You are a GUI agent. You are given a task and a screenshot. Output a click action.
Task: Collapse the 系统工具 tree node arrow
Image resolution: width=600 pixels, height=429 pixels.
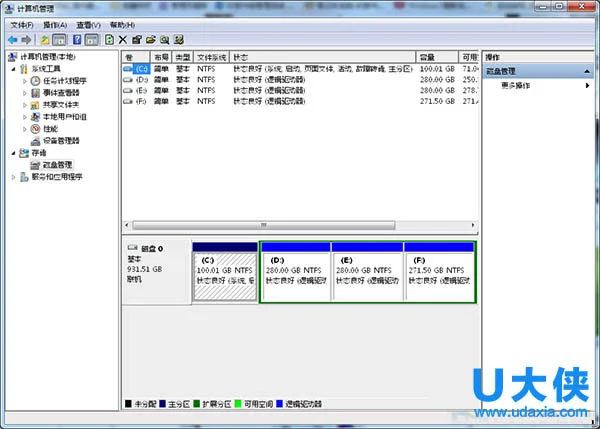coord(13,69)
